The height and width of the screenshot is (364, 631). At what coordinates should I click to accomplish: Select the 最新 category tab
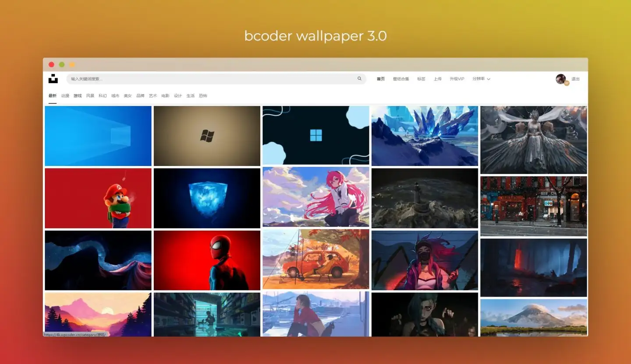coord(53,95)
